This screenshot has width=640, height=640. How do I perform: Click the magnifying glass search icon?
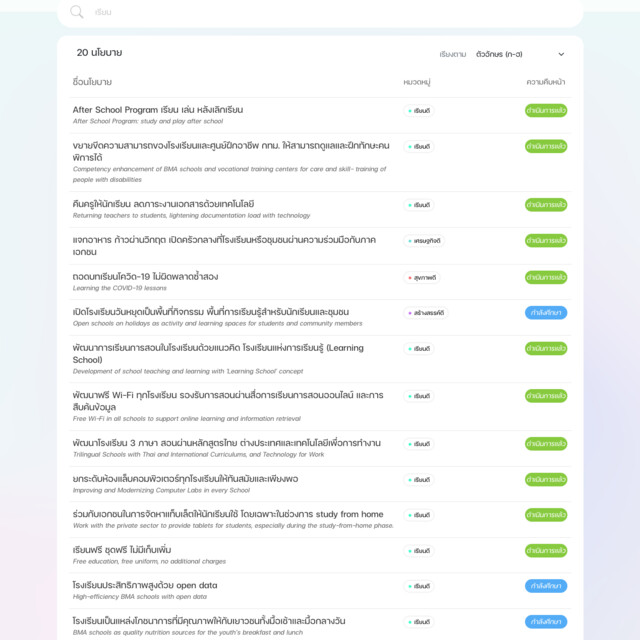pos(77,12)
